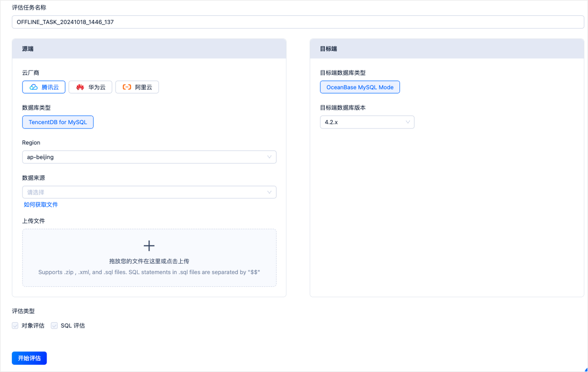This screenshot has width=588, height=372.
Task: Select Tencent Cloud vendor (腾讯云)
Action: [x=44, y=87]
